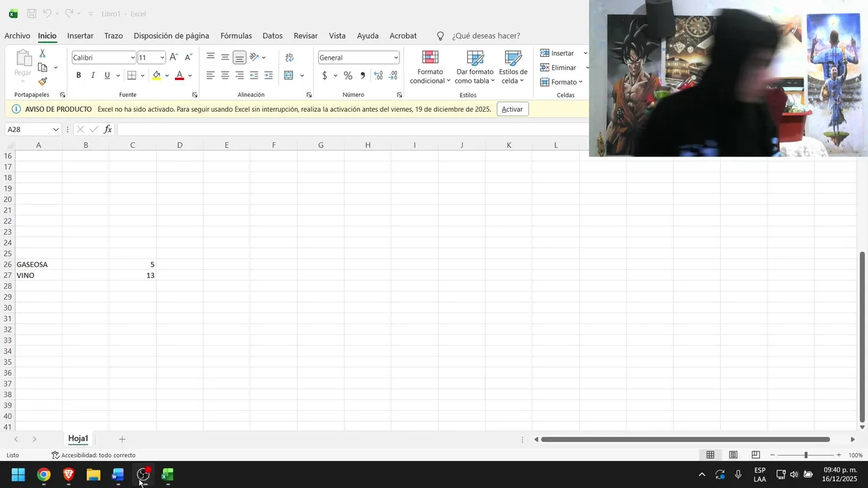
Task: Select the Format Painter brush icon
Action: click(x=42, y=81)
